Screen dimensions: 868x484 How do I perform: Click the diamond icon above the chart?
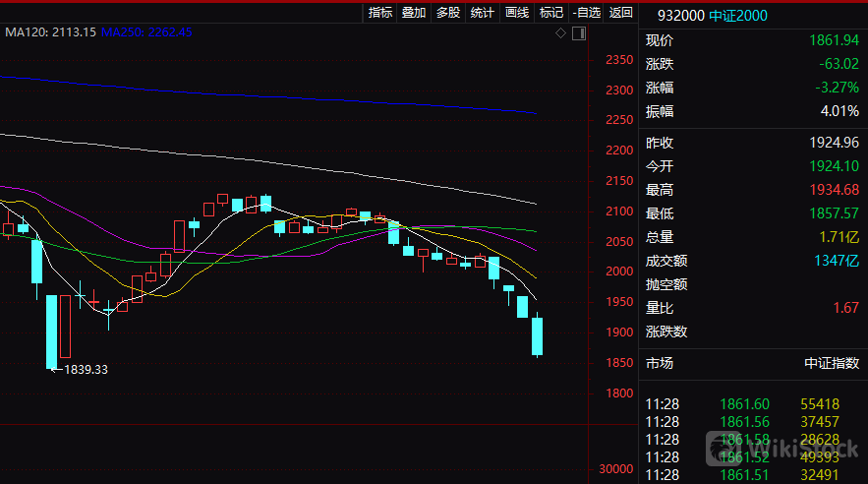(560, 33)
